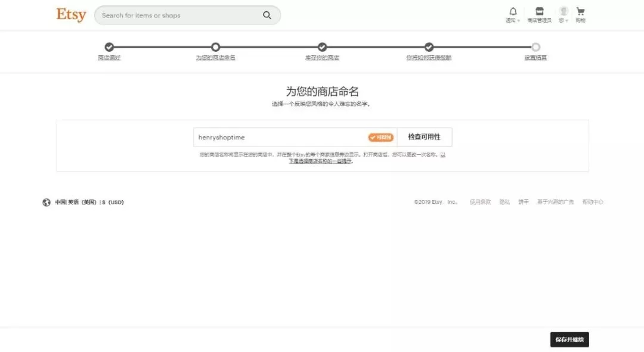Open the shopping cart icon
The height and width of the screenshot is (352, 644).
tap(580, 11)
